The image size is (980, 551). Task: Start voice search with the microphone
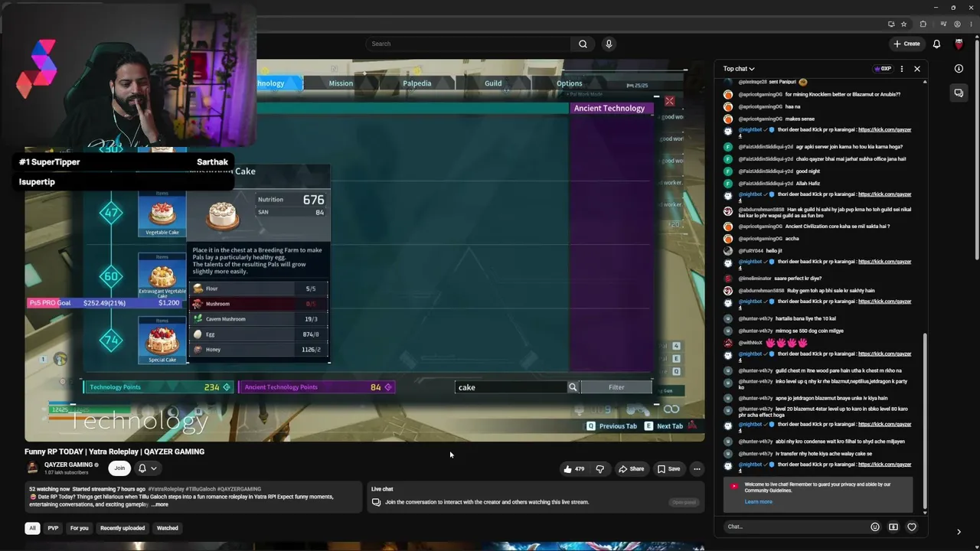(x=609, y=44)
